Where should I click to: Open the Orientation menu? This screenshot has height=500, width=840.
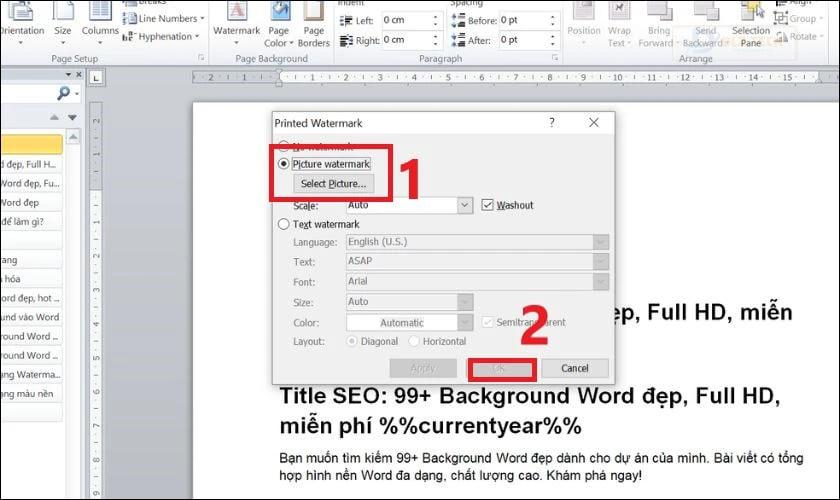click(x=21, y=24)
